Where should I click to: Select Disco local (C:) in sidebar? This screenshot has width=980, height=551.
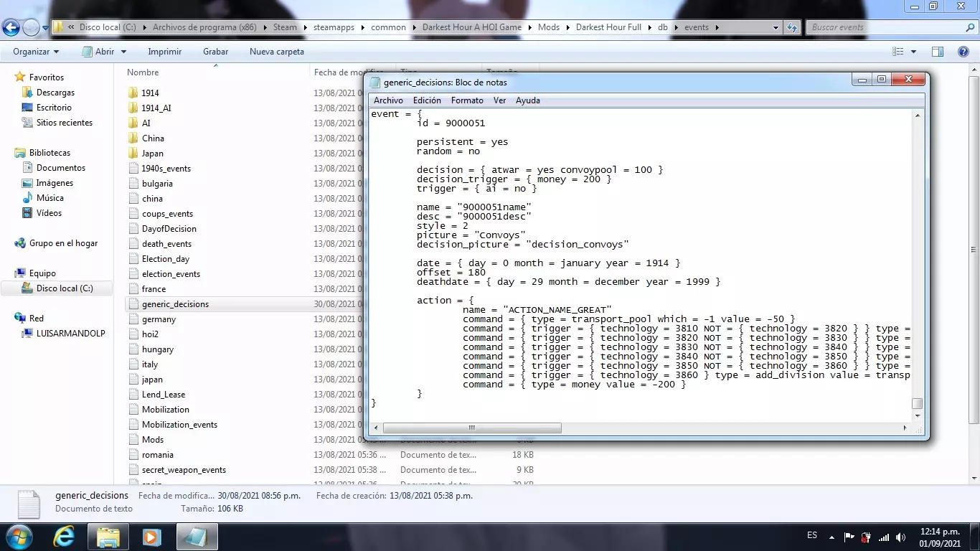tap(65, 288)
